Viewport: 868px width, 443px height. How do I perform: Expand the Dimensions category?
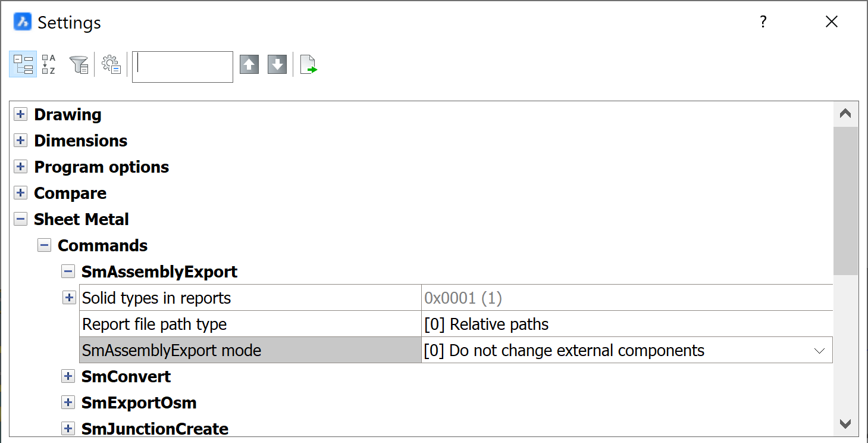point(21,141)
